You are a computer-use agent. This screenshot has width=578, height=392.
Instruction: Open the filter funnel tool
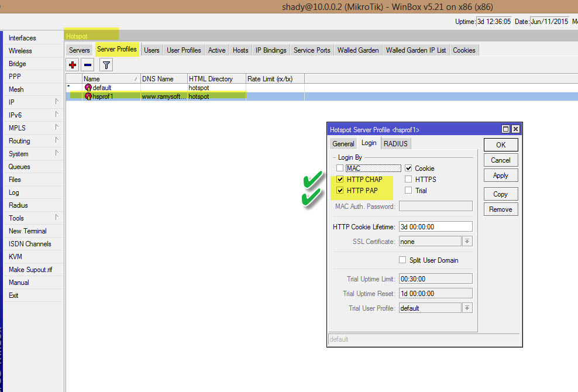pyautogui.click(x=106, y=65)
